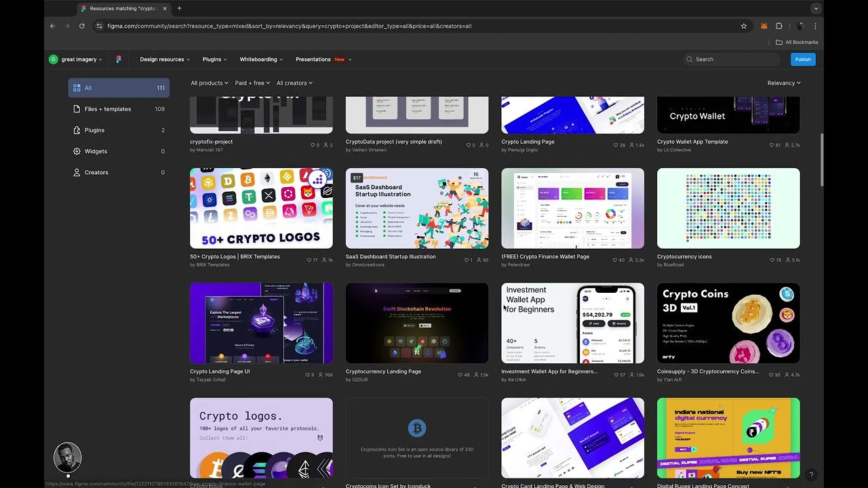Viewport: 868px width, 488px height.
Task: Open CryptoData project title link
Action: point(393,142)
